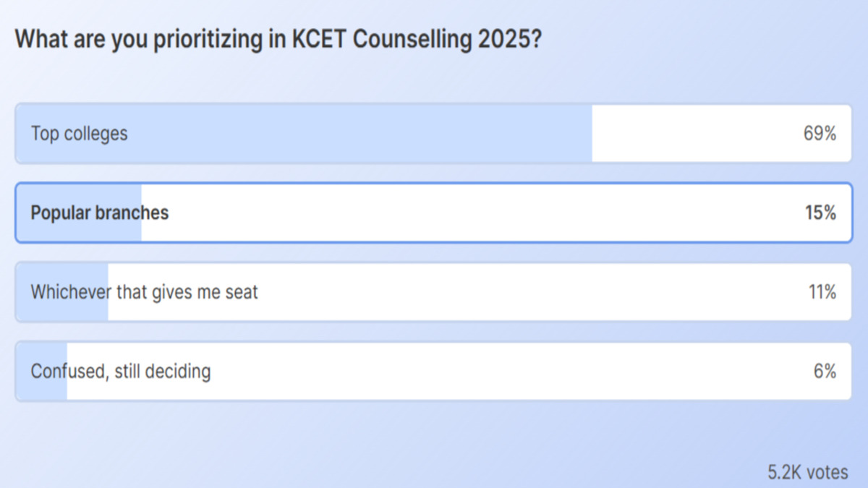Screen dimensions: 868x488
Task: Click the 15% result value
Action: click(820, 213)
